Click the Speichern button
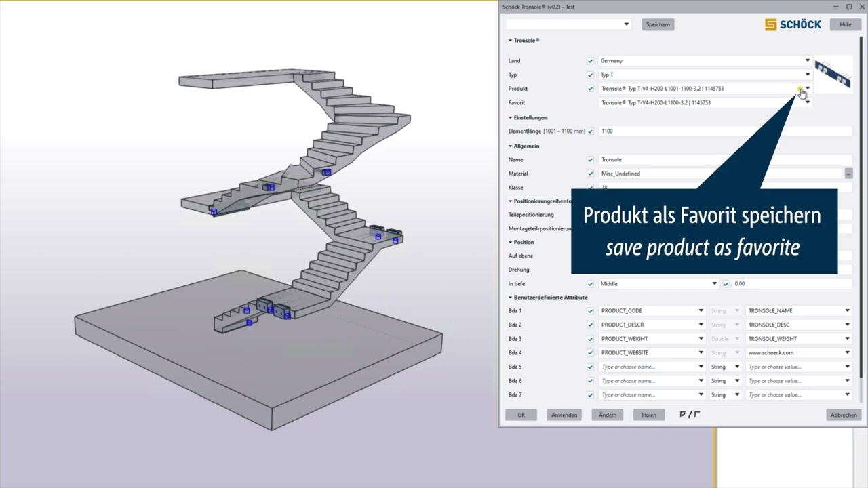 [x=658, y=24]
